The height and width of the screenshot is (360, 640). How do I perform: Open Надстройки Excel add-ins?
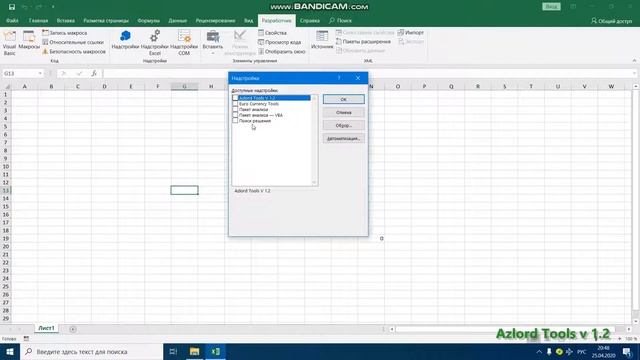click(x=155, y=42)
